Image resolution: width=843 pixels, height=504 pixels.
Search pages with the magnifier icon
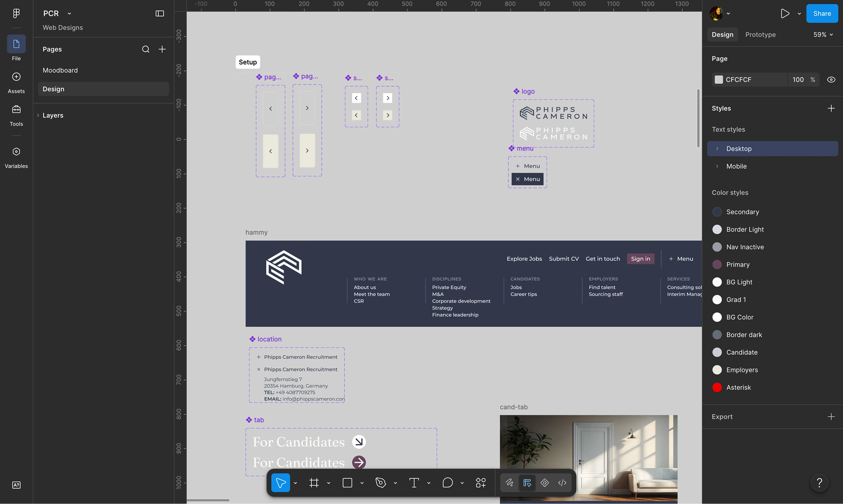[x=145, y=49]
